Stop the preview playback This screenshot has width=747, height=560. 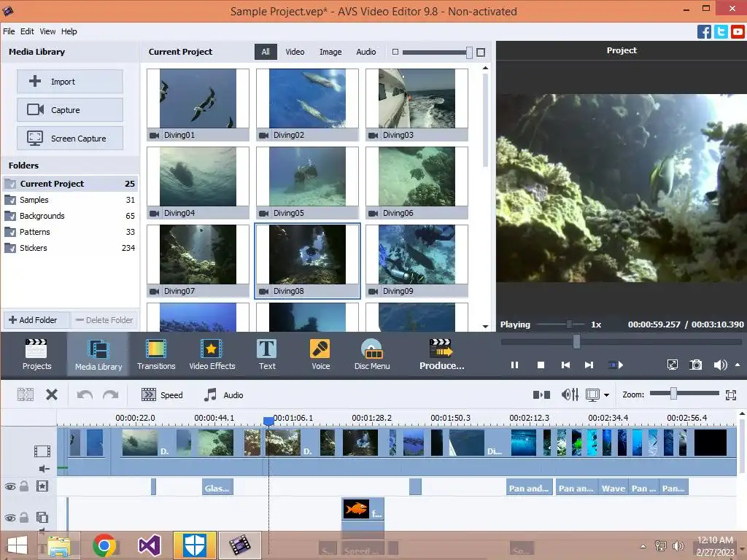541,365
